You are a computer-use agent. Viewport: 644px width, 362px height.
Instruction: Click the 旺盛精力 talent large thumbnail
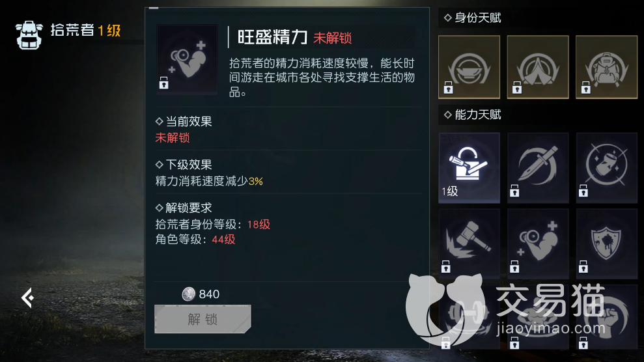click(187, 59)
